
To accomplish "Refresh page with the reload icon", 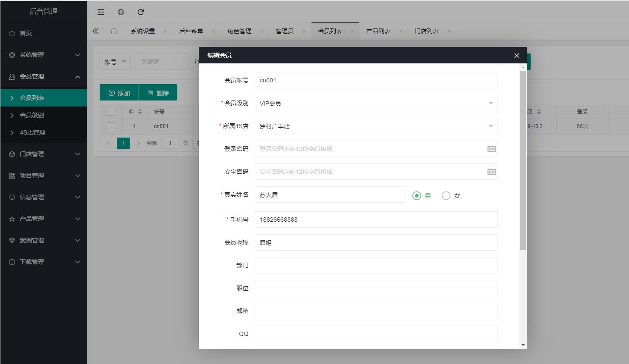I will pyautogui.click(x=141, y=12).
